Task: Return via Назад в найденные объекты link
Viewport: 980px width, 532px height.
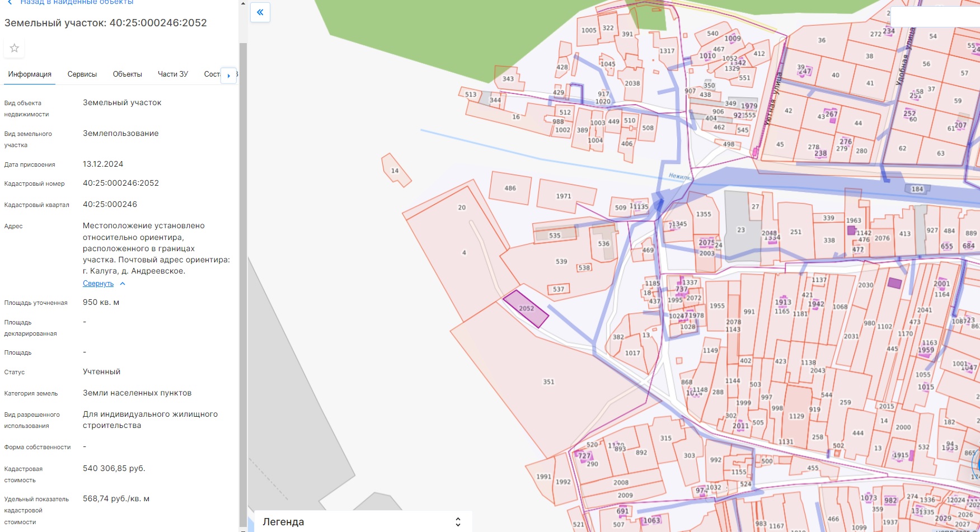Action: (x=77, y=2)
